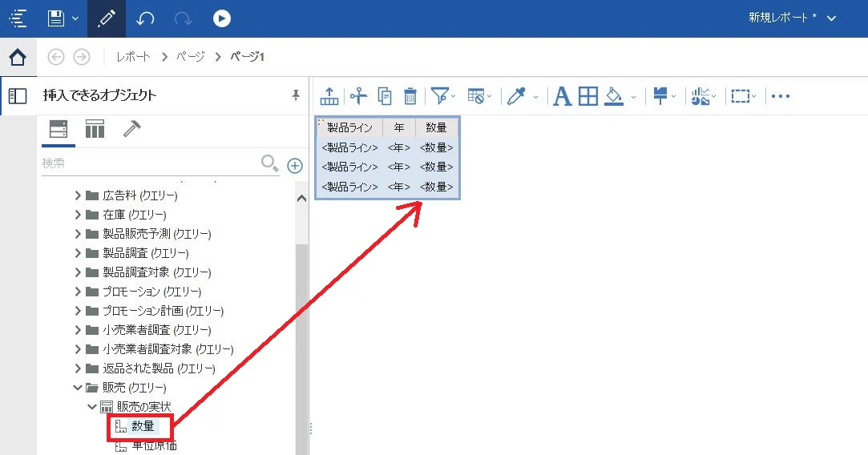Switch to the Toolbox hammer tab
Image resolution: width=868 pixels, height=455 pixels.
(131, 129)
